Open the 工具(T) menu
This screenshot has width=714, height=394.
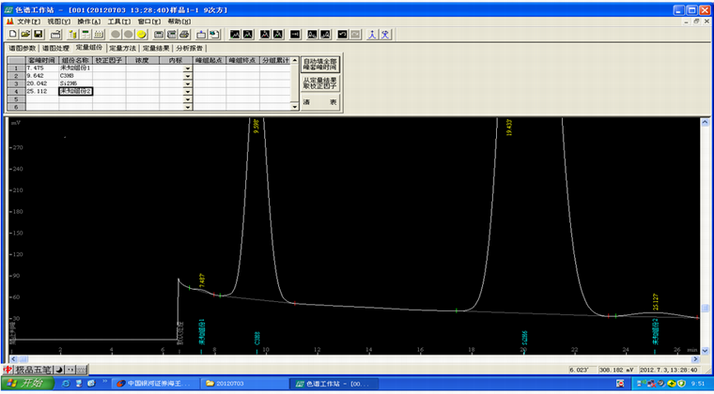(119, 21)
